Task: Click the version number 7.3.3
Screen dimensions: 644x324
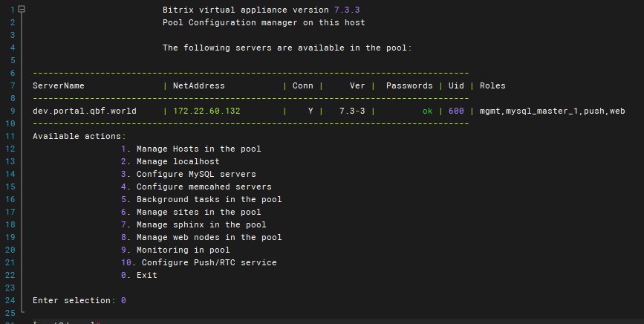Action: pos(347,10)
